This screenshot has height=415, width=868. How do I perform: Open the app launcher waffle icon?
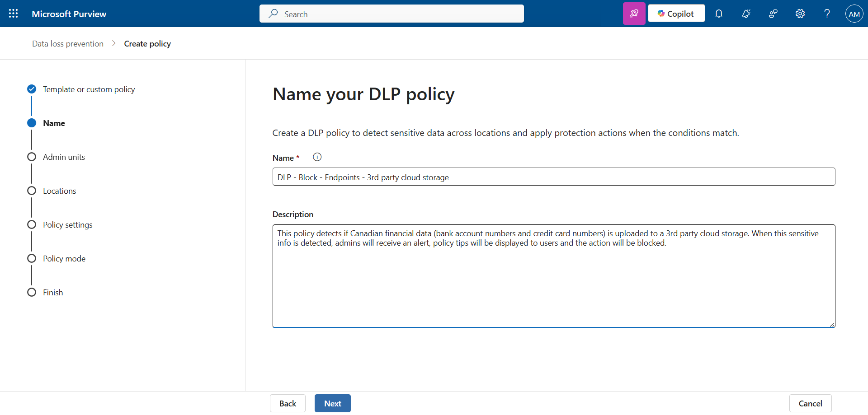coord(14,14)
